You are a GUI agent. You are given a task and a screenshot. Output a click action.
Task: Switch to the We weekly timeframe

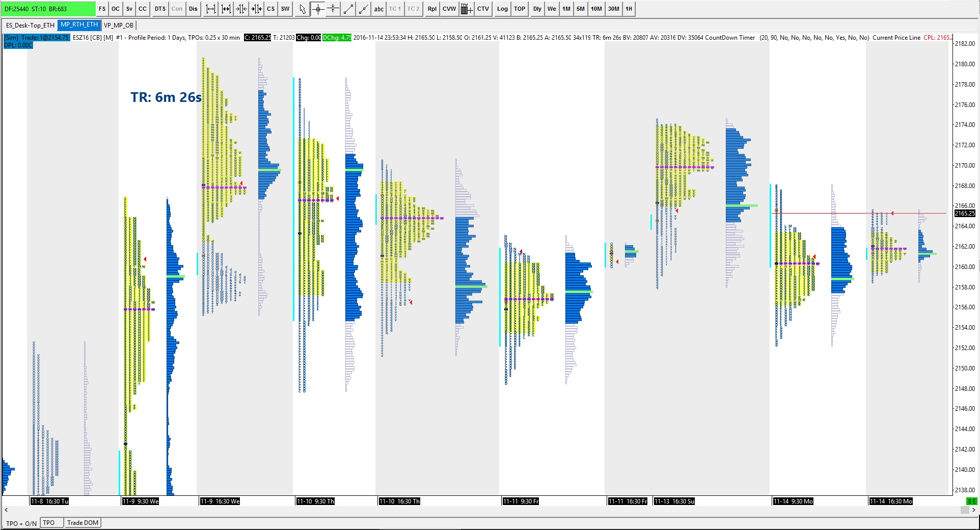pos(552,9)
